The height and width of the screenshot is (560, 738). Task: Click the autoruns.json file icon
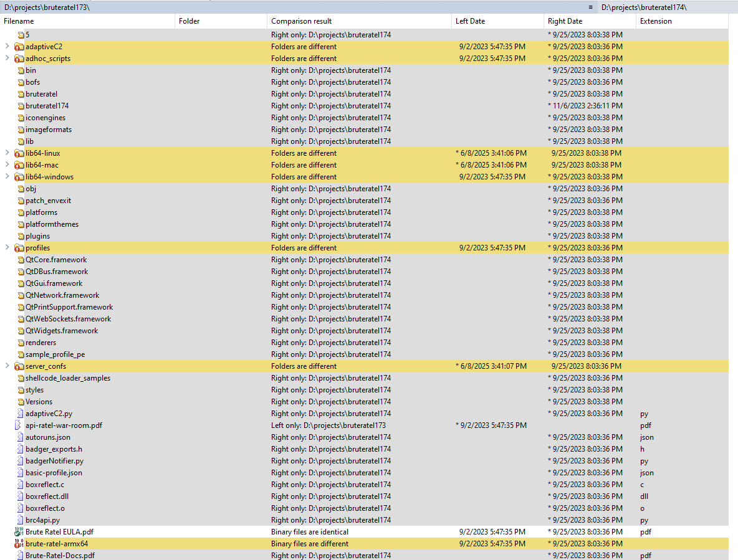pyautogui.click(x=20, y=437)
